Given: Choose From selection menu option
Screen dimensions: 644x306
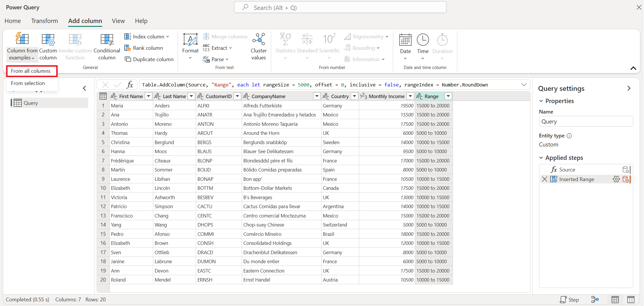Looking at the screenshot, I should pos(28,83).
